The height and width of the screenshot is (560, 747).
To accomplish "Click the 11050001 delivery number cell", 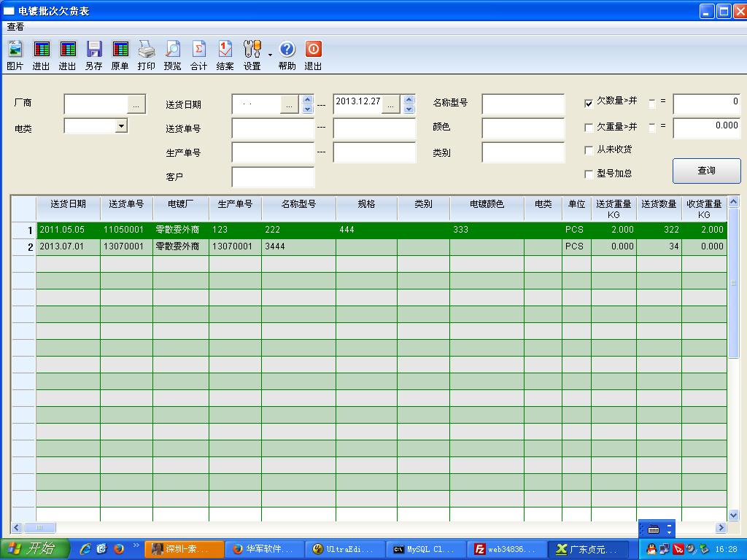I will [126, 230].
